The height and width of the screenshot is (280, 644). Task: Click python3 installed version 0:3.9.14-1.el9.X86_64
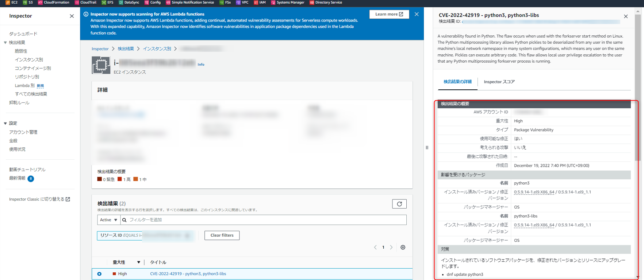click(534, 192)
